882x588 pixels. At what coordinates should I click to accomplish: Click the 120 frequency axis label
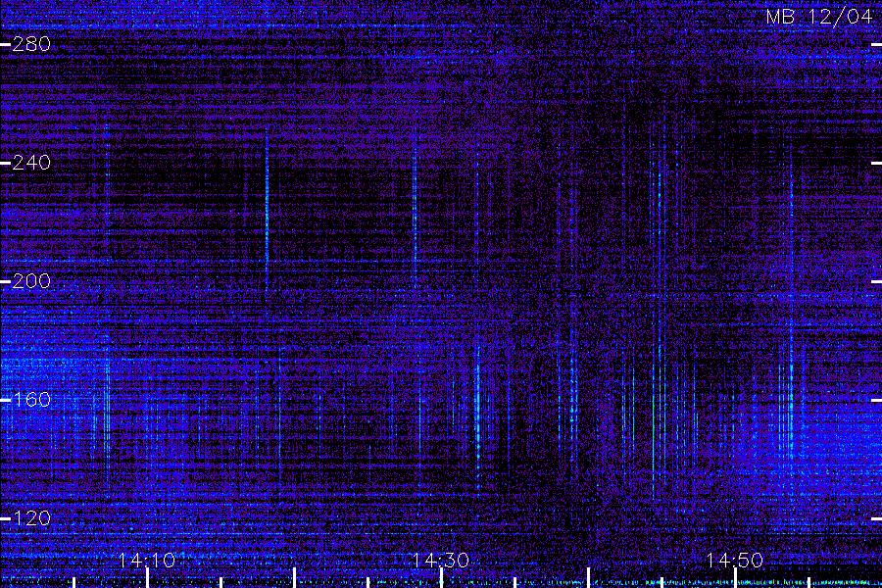31,518
